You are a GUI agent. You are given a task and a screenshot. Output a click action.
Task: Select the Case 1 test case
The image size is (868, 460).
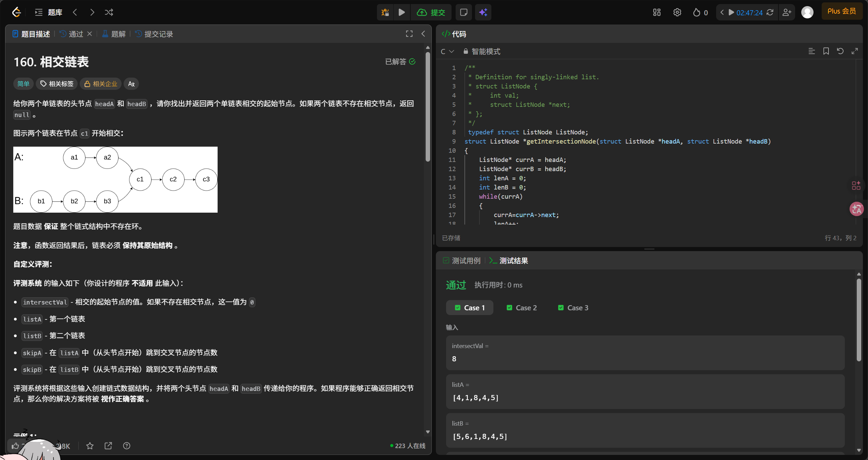click(x=470, y=308)
